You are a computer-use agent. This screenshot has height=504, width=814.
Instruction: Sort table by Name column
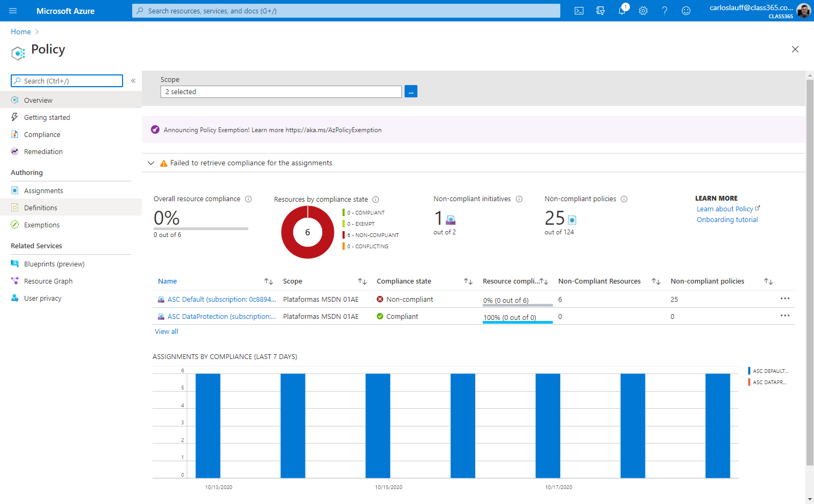pyautogui.click(x=269, y=281)
